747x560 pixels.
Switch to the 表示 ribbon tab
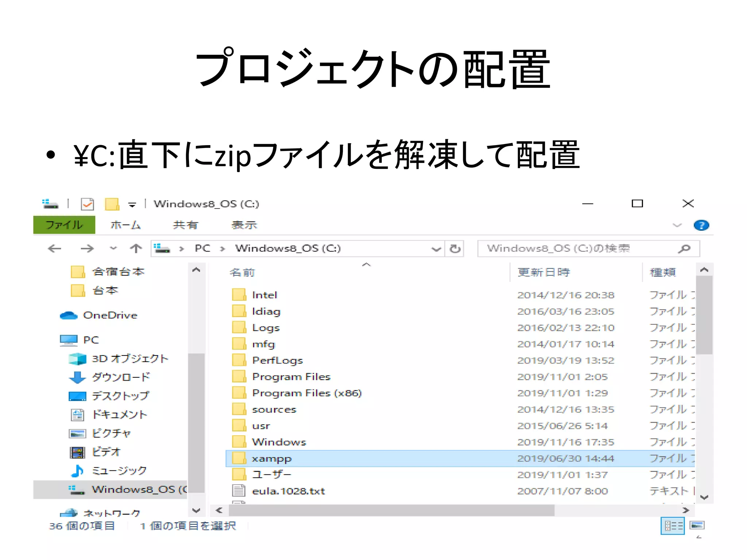(244, 225)
